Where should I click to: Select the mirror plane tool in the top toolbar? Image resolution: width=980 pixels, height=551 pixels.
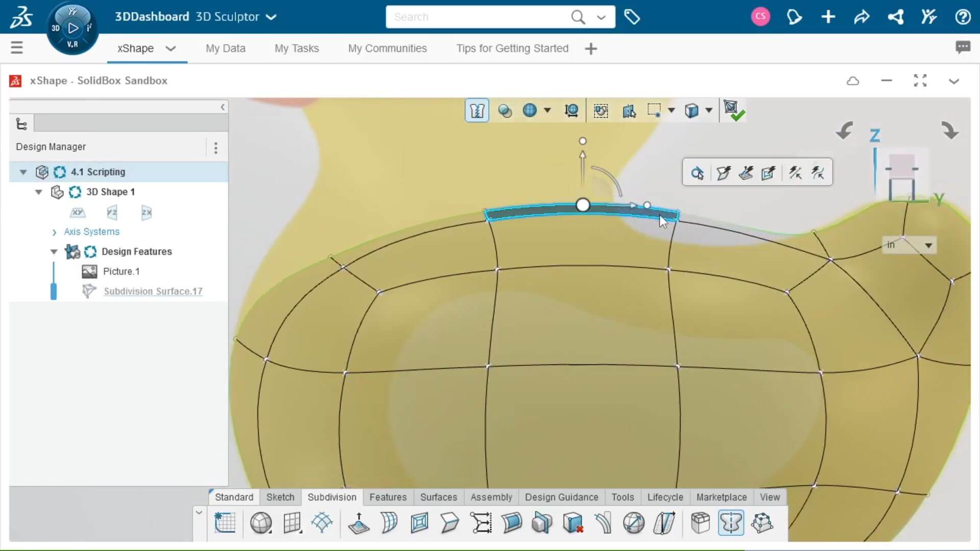point(629,111)
